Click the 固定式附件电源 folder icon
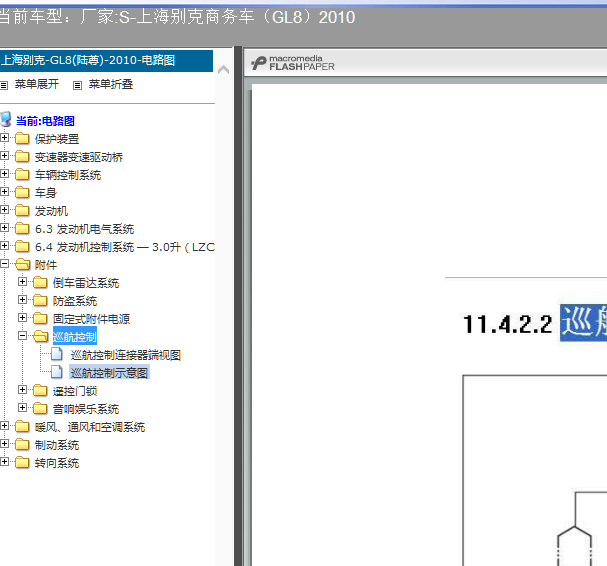607x566 pixels. coord(40,318)
